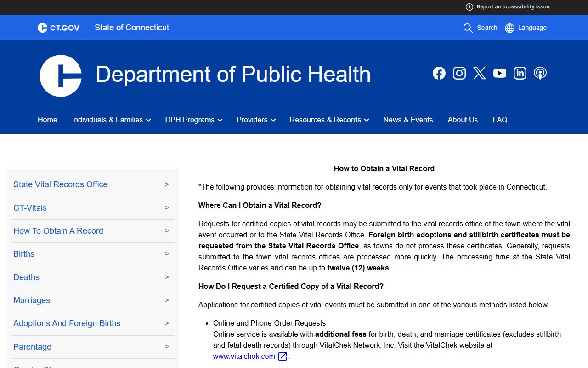Go to the Home nav item
The image size is (588, 368).
tap(47, 120)
